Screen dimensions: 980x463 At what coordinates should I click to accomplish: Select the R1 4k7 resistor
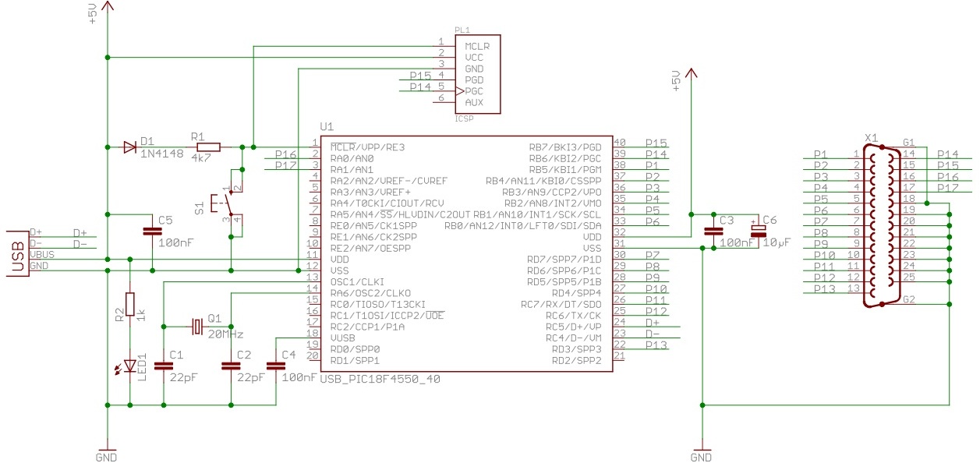point(208,147)
